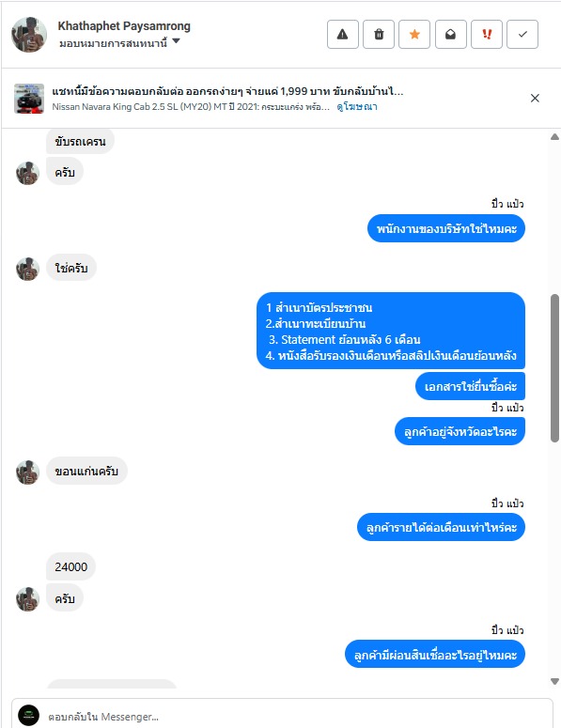
Task: Mark conversation as unread with the envelope icon
Action: [450, 35]
